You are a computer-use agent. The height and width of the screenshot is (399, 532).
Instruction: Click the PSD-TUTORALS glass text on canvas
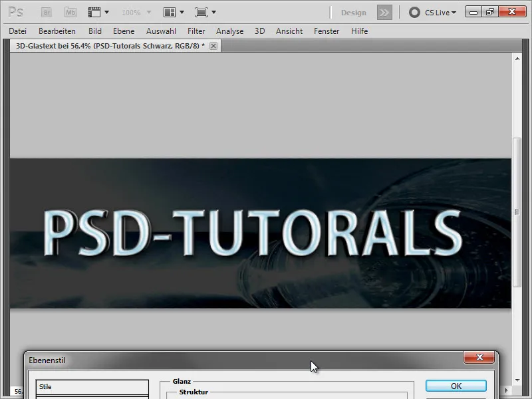point(253,233)
